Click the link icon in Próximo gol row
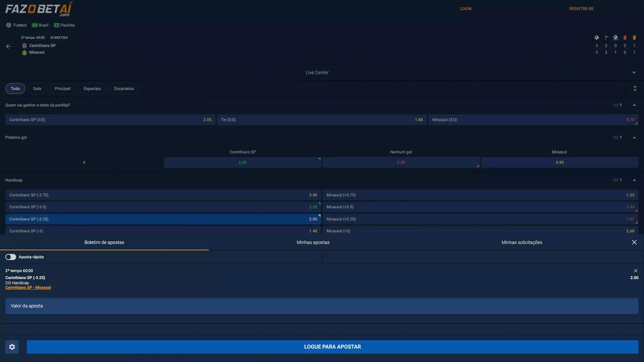This screenshot has width=644, height=362. [x=615, y=137]
